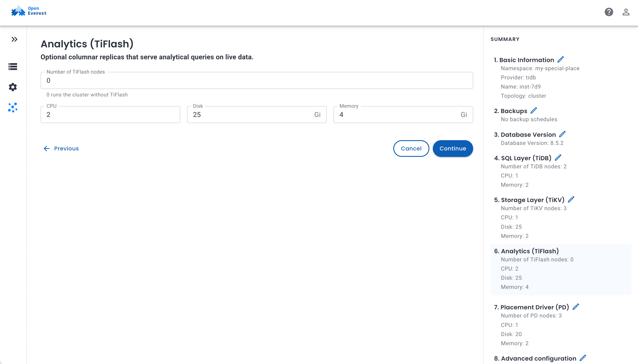Edit Basic Information pencil icon
The height and width of the screenshot is (364, 638).
(x=561, y=60)
